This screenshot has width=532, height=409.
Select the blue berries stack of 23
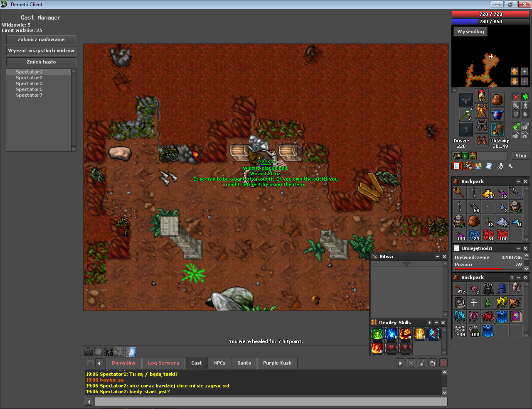coord(474,235)
